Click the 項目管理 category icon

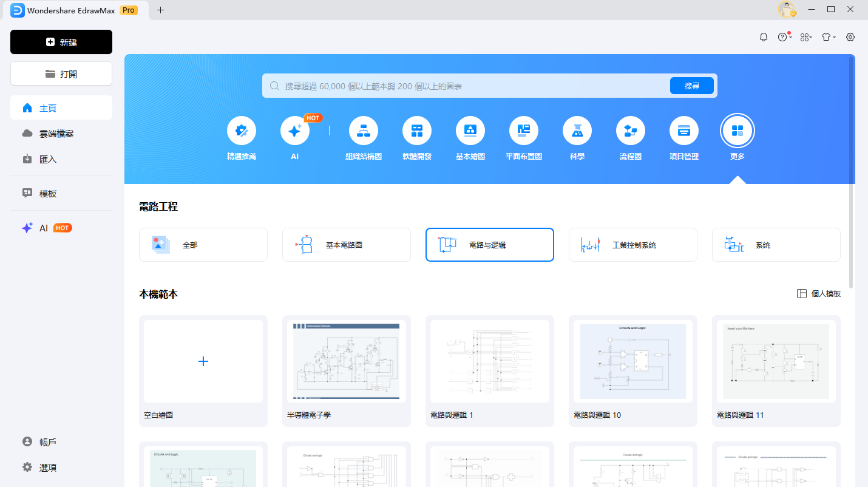[684, 131]
